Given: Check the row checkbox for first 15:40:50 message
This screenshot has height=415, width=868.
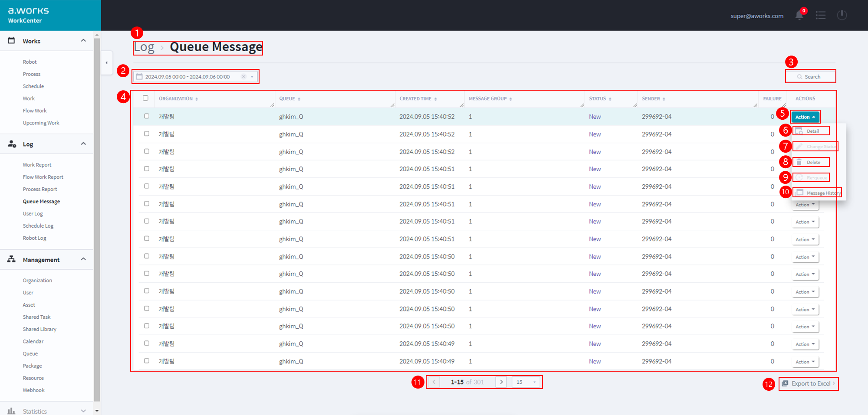Looking at the screenshot, I should (x=147, y=256).
